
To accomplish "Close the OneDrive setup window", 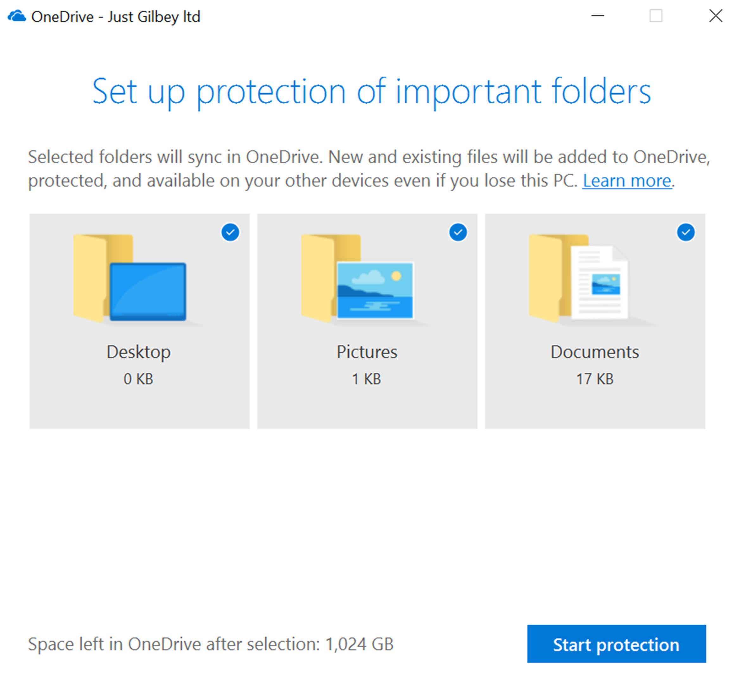I will pyautogui.click(x=715, y=16).
